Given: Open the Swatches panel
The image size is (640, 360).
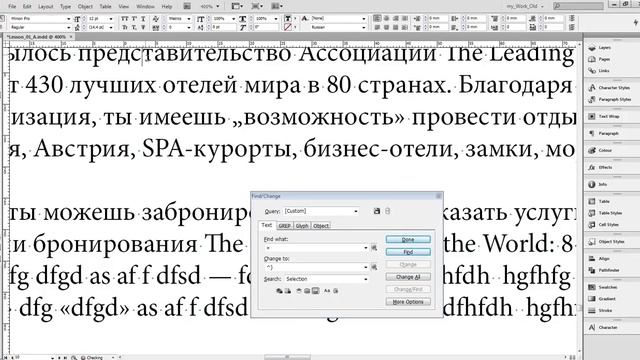Looking at the screenshot, I should pyautogui.click(x=603, y=287).
